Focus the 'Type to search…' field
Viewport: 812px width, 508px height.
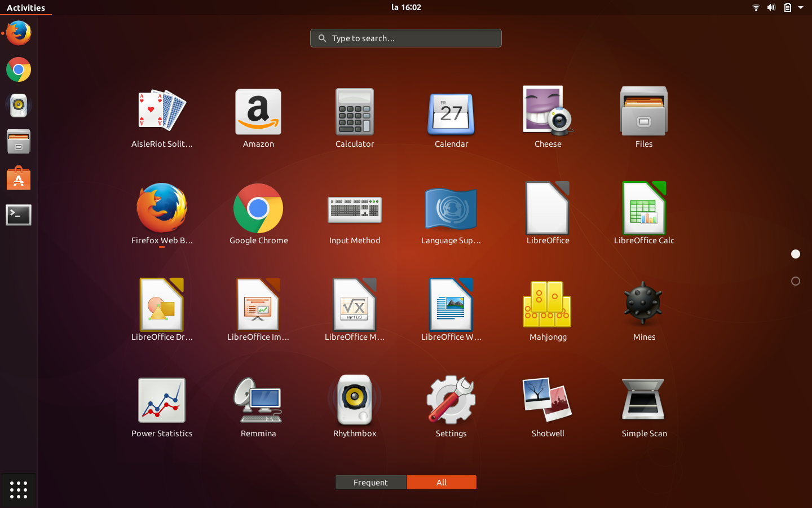click(406, 38)
